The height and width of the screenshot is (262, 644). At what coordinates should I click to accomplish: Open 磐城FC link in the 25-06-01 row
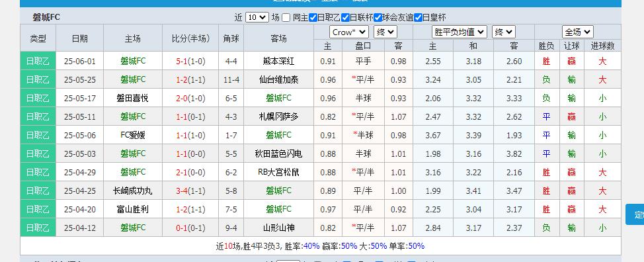pos(133,61)
